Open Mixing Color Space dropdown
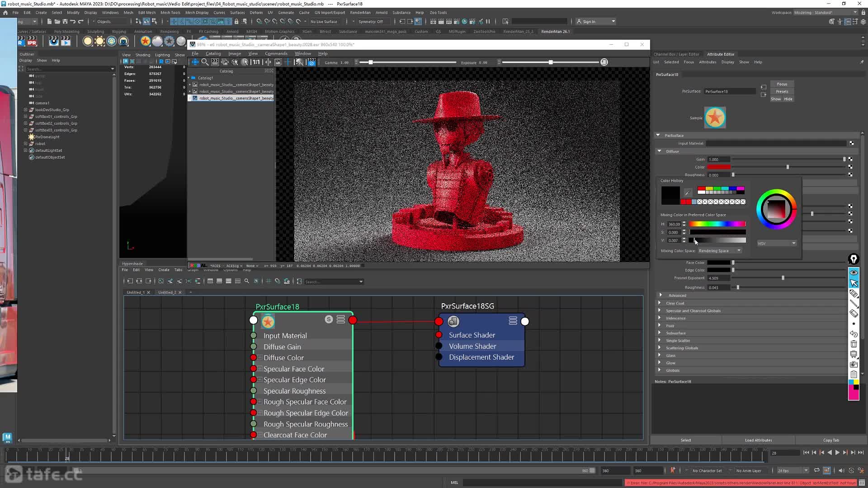The height and width of the screenshot is (488, 868). point(720,251)
